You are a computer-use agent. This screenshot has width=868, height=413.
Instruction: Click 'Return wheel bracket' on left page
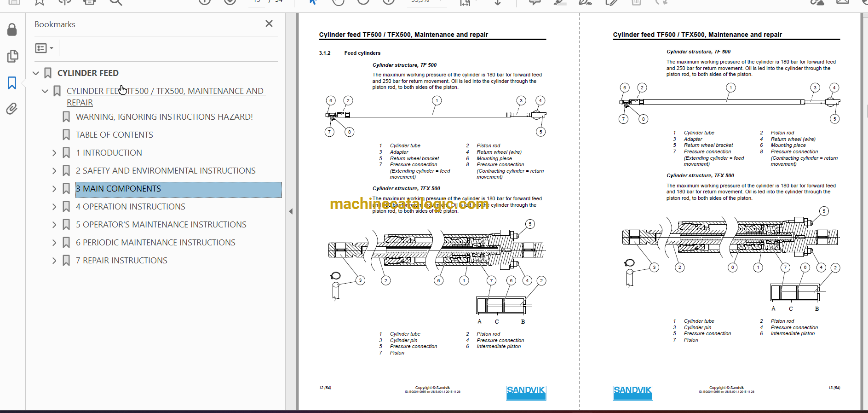click(414, 158)
